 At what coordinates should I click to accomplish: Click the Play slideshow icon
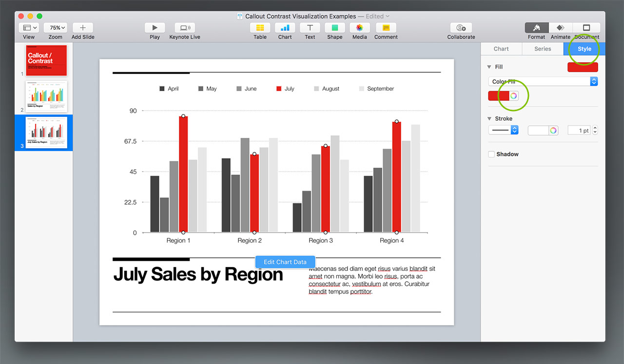pyautogui.click(x=155, y=28)
